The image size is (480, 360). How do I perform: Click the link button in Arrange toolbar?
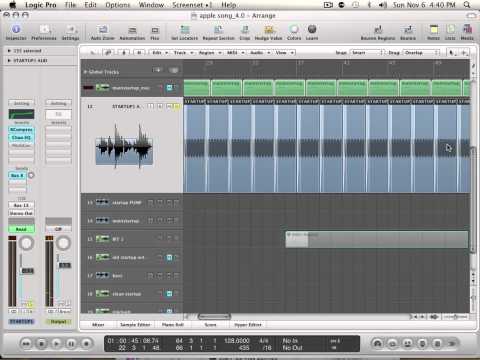108,53
